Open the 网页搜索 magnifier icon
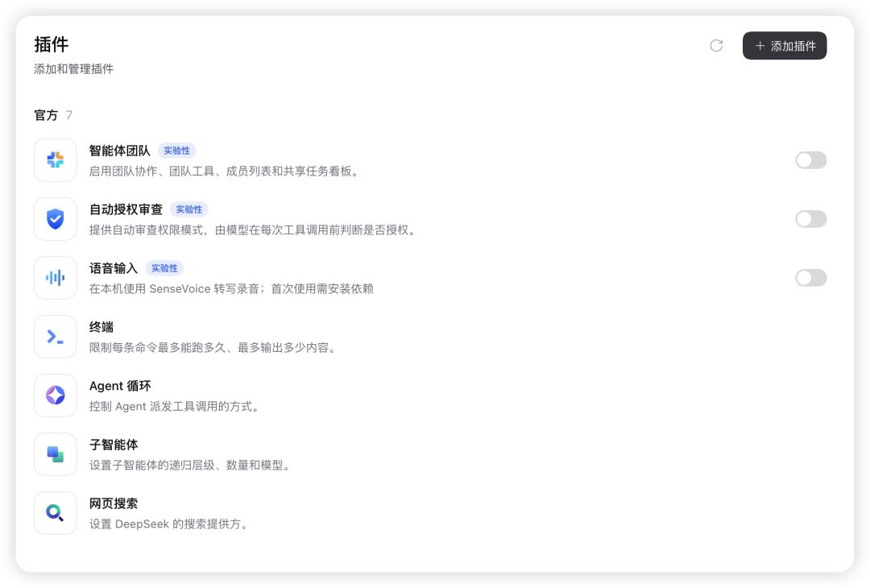The image size is (870, 588). tap(55, 513)
